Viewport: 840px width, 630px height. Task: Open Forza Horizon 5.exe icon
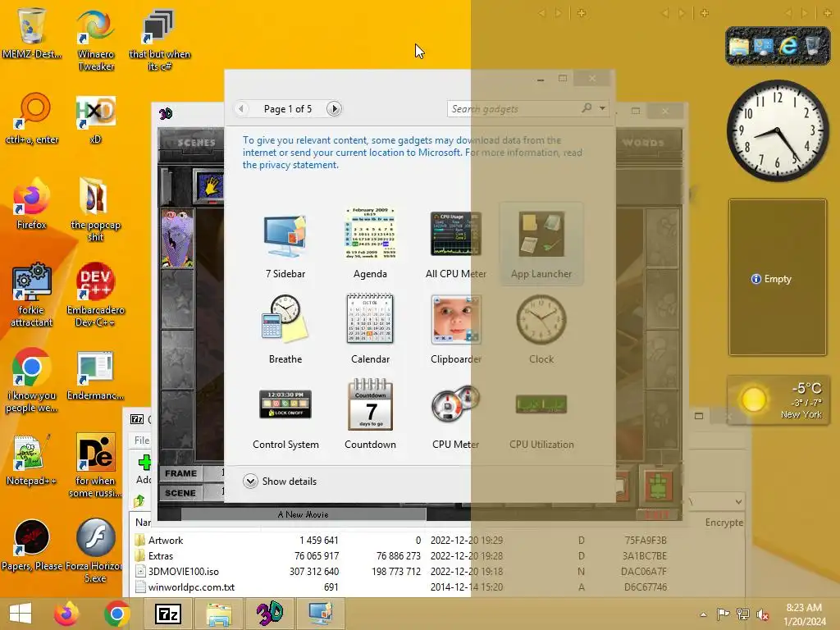(95, 550)
